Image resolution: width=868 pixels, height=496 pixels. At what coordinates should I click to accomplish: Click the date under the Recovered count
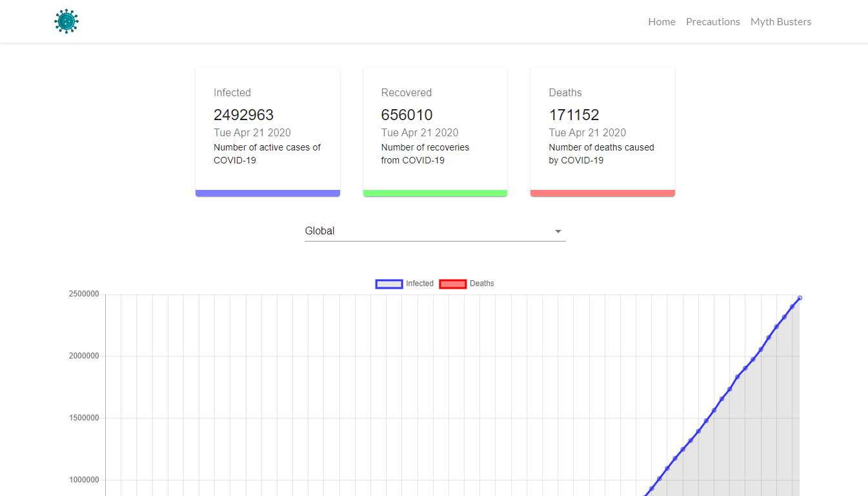(x=420, y=132)
